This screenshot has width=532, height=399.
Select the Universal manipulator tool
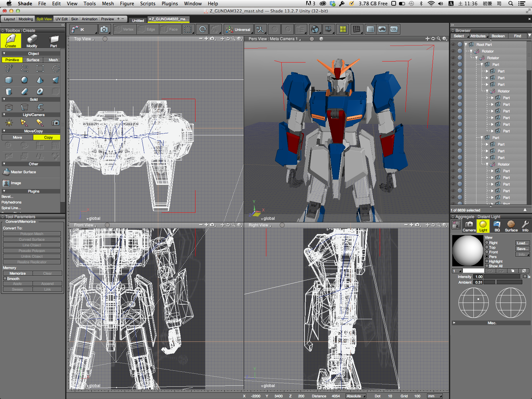(238, 29)
